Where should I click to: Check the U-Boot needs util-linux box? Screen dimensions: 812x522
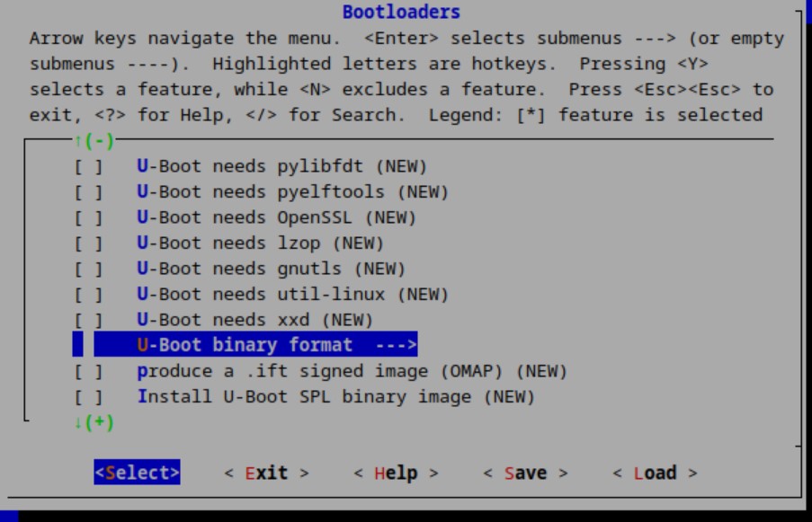(88, 294)
